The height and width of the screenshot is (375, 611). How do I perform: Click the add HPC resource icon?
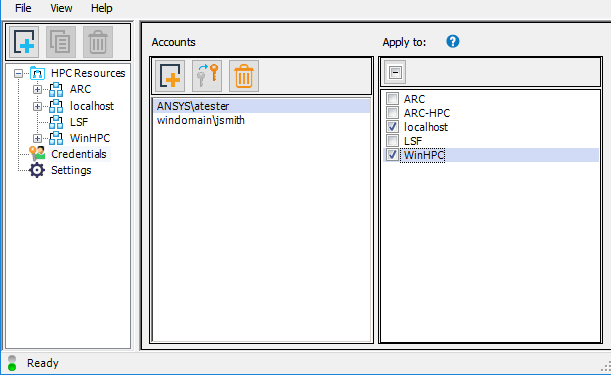(24, 42)
